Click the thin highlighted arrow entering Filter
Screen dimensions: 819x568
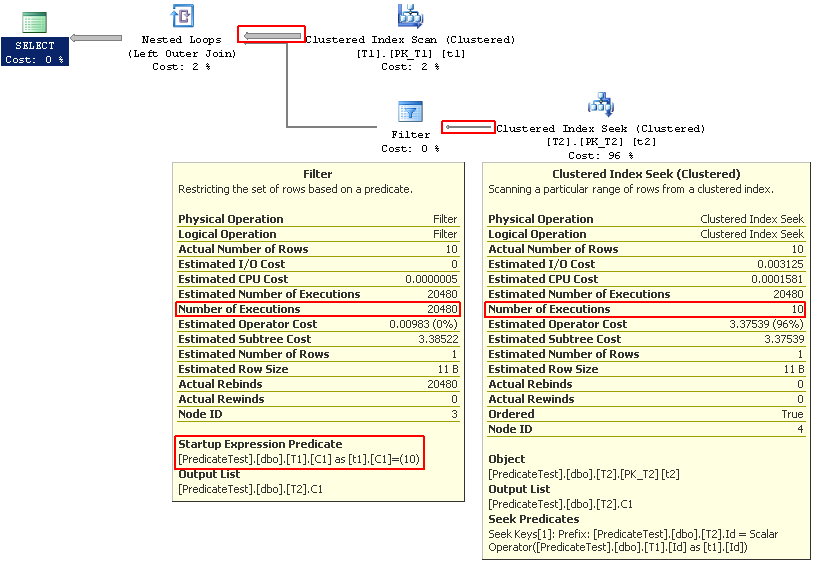point(468,127)
